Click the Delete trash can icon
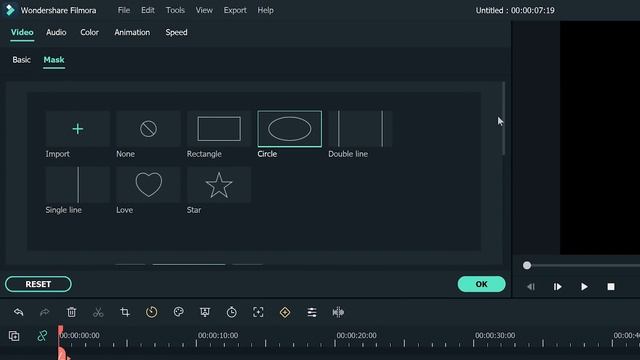Viewport: 640px width, 360px height. [x=71, y=312]
